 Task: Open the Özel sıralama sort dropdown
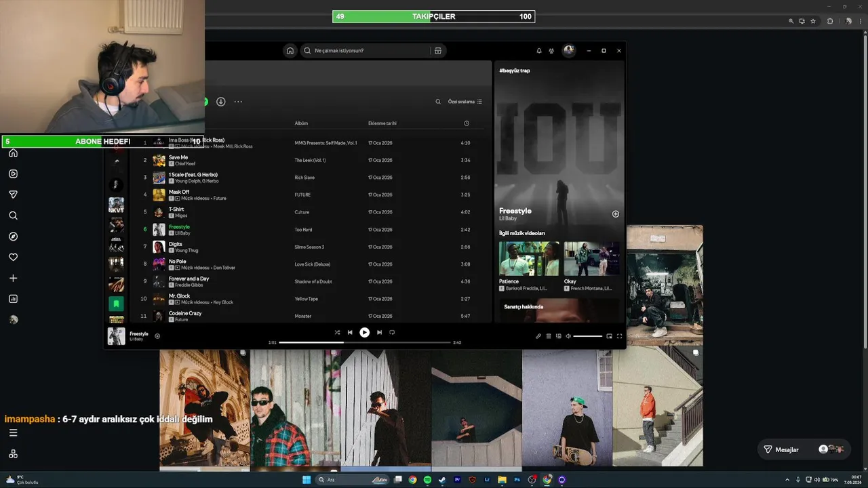[465, 102]
